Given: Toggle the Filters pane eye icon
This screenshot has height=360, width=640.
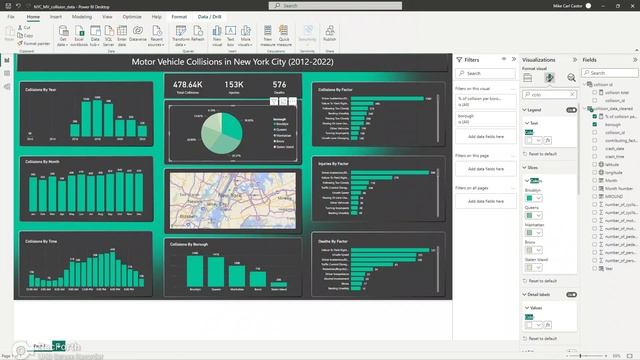Looking at the screenshot, I should point(504,59).
